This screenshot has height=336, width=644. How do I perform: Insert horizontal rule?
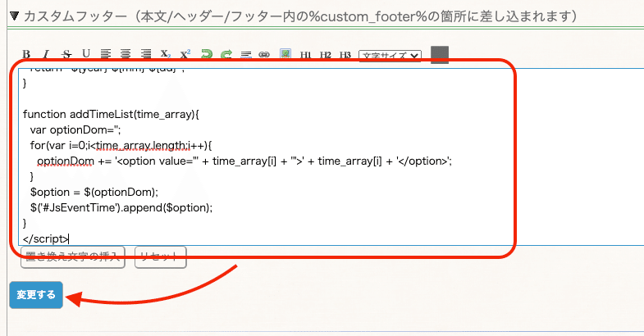click(x=245, y=54)
